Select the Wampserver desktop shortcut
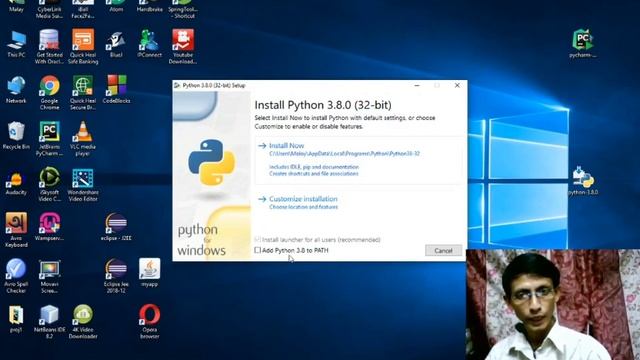 pos(49,227)
